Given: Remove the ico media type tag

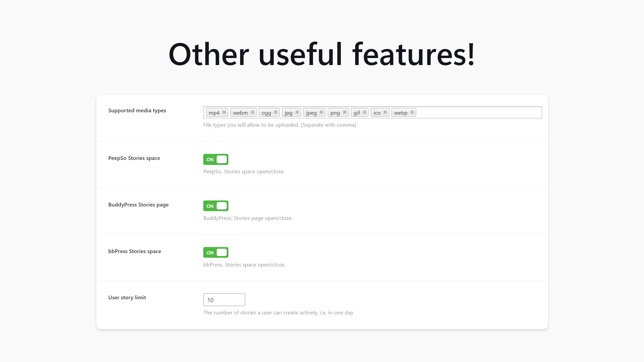Looking at the screenshot, I should (x=385, y=112).
